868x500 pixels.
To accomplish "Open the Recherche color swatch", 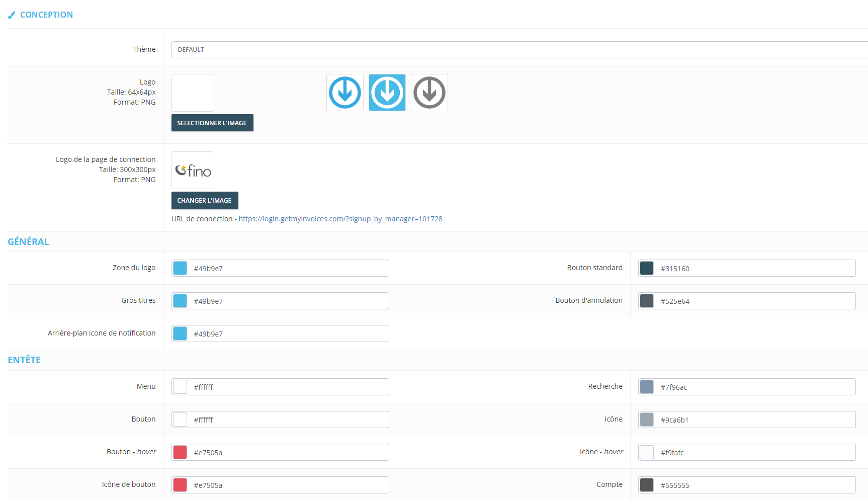I will point(647,387).
